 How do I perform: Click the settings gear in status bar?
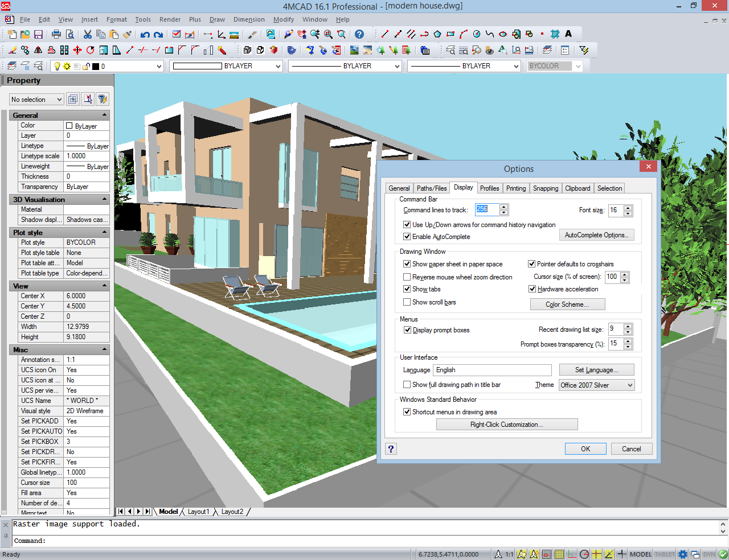pos(682,554)
